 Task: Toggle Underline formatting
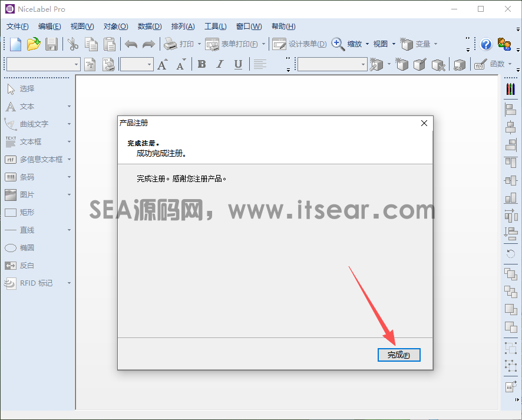238,64
